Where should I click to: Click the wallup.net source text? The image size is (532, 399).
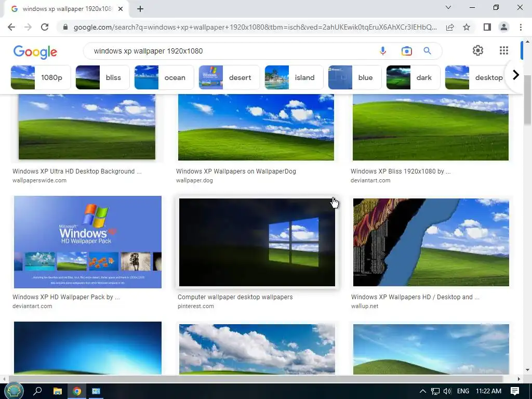click(x=365, y=306)
